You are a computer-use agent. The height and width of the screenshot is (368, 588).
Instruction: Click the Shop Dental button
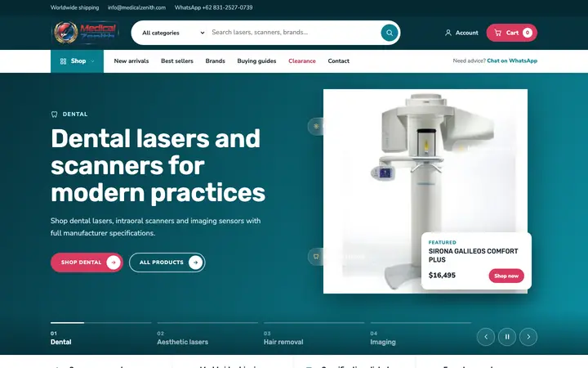tap(87, 263)
